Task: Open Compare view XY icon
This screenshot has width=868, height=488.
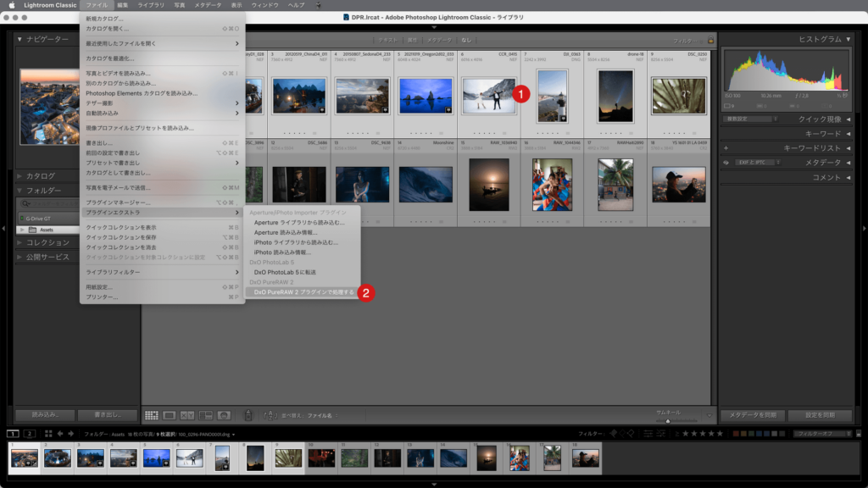Action: [187, 415]
